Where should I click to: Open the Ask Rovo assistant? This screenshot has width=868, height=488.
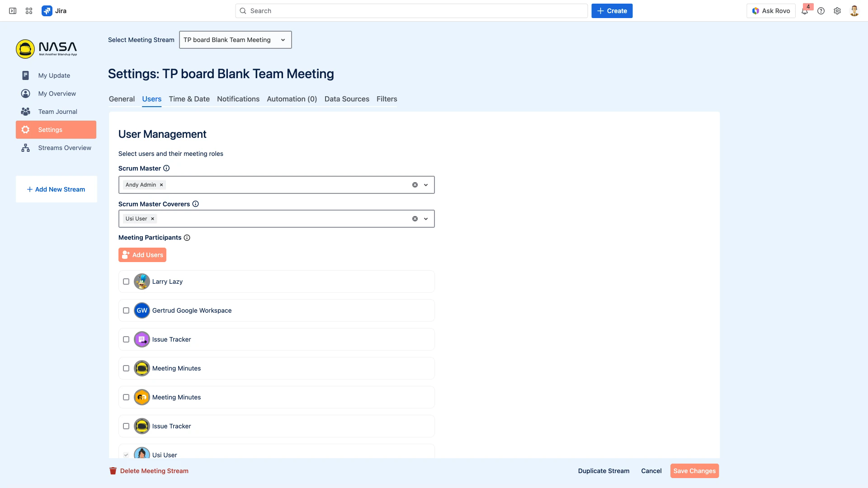coord(771,10)
